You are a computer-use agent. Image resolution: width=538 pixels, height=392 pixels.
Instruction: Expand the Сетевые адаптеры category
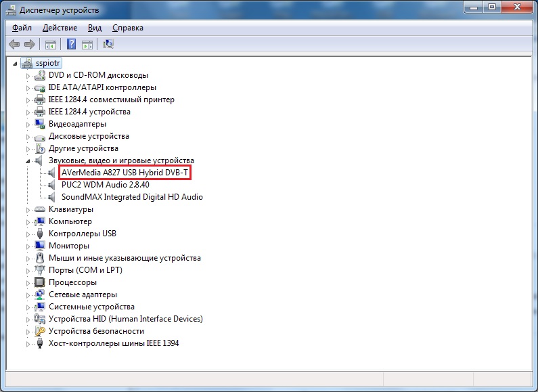pyautogui.click(x=28, y=295)
